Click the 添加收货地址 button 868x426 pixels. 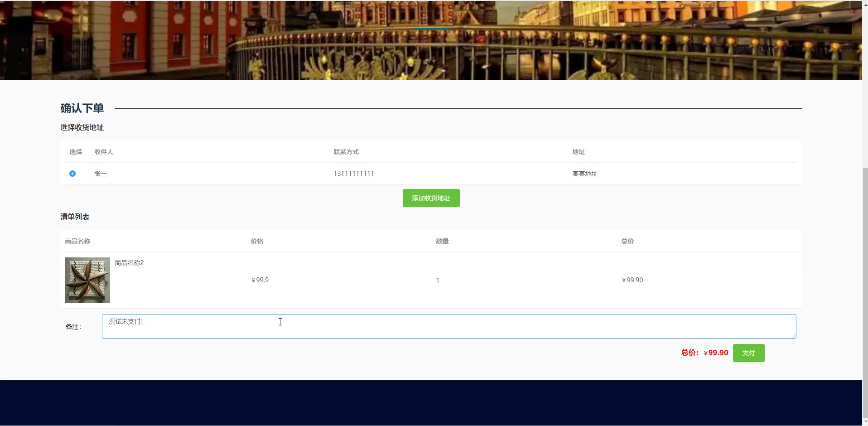(x=431, y=198)
